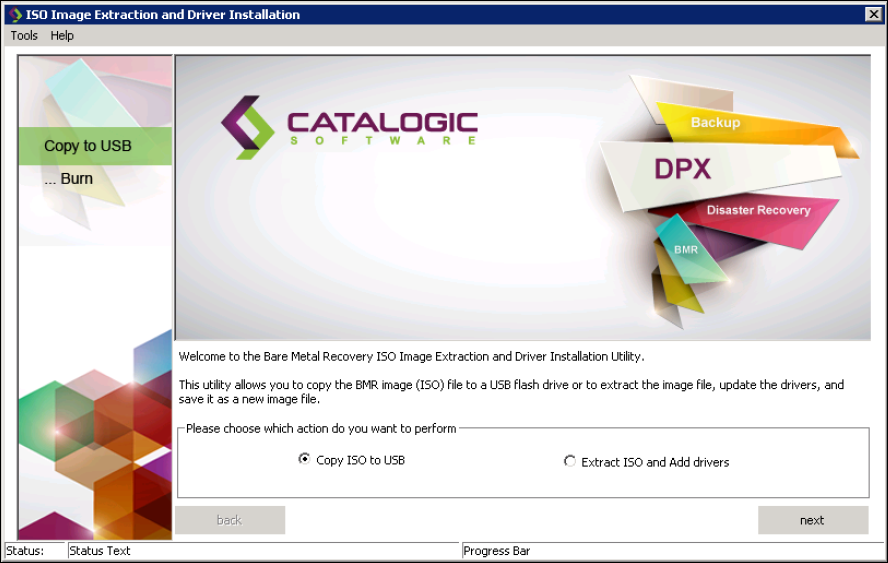
Task: Select the Copy ISO to USB option
Action: pos(305,460)
